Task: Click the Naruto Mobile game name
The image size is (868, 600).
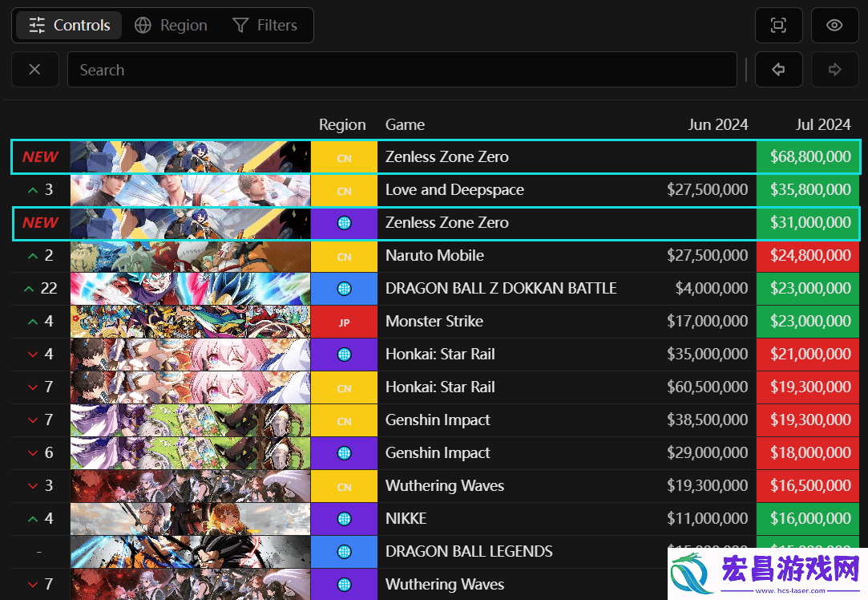Action: pyautogui.click(x=434, y=256)
